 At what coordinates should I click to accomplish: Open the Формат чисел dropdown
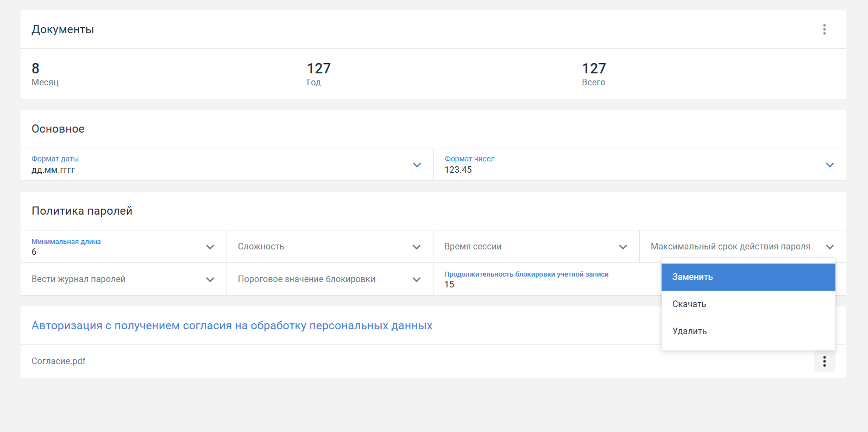pyautogui.click(x=829, y=165)
